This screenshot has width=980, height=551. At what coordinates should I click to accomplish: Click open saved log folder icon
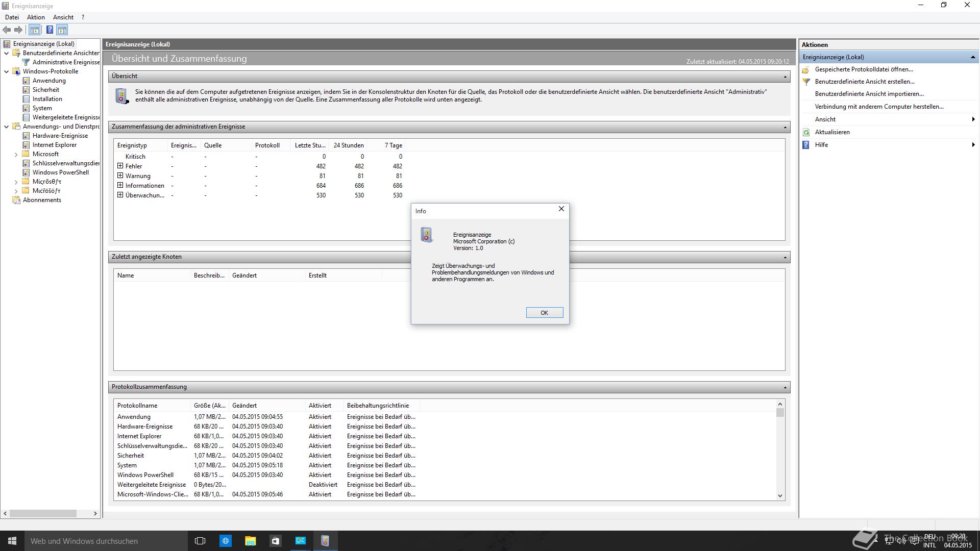[806, 69]
